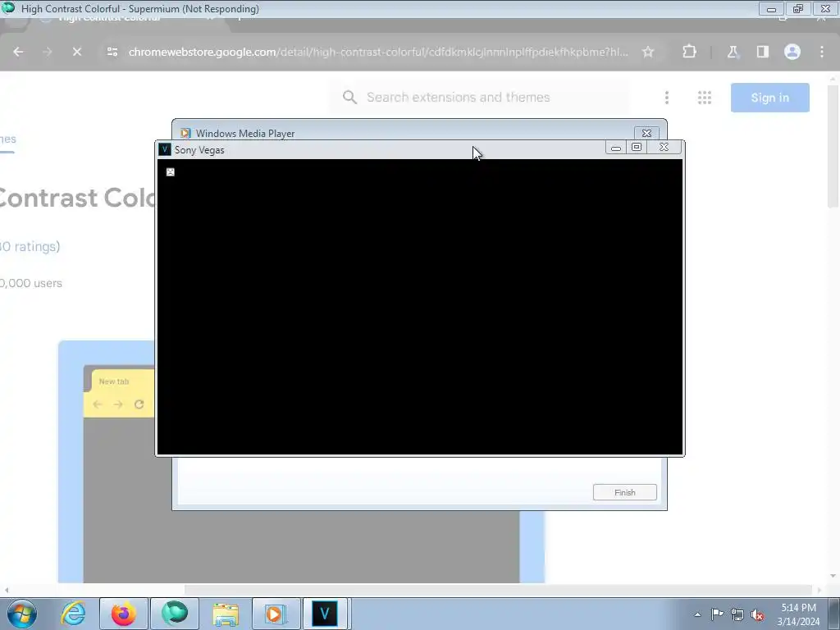This screenshot has height=630, width=840.
Task: Open Windows Explorer from taskbar
Action: 226,614
